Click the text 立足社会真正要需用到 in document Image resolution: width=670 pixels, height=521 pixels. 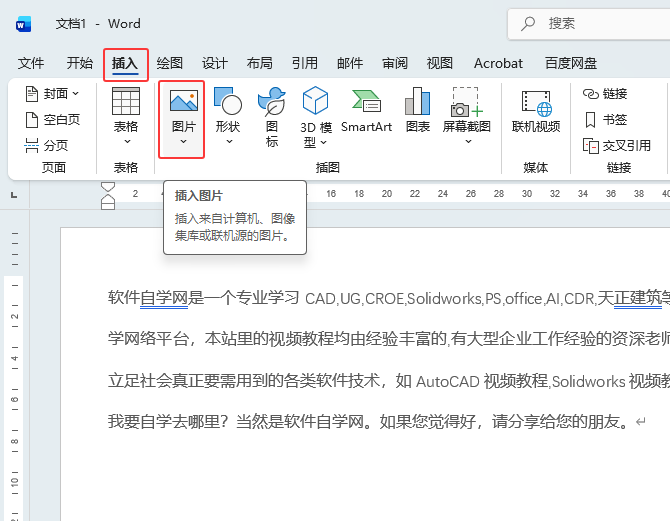(x=188, y=380)
